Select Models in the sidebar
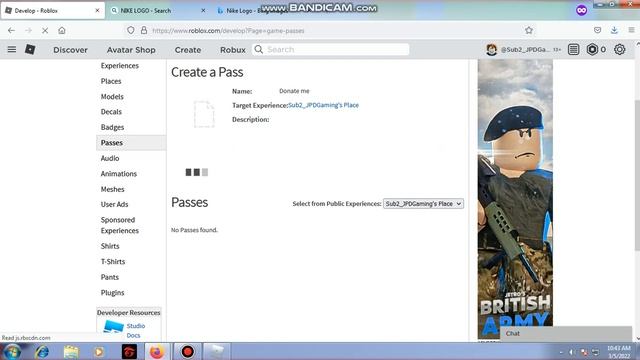 [112, 97]
